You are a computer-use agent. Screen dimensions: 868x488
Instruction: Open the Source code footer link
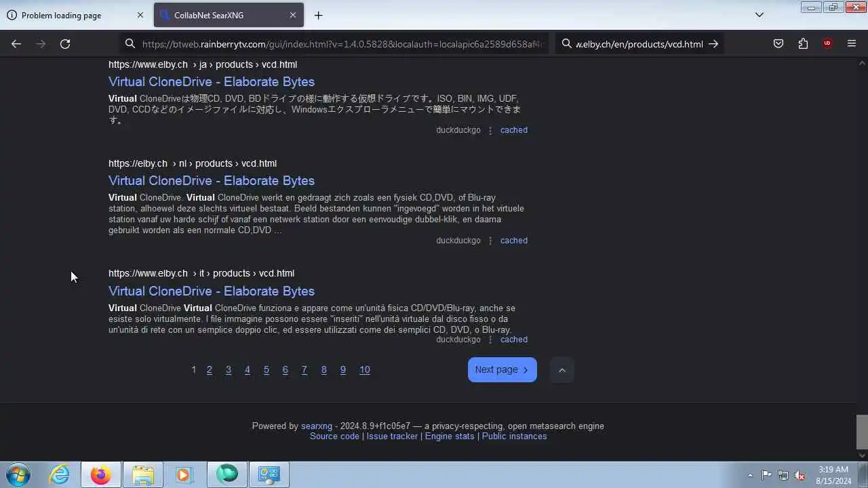(334, 436)
